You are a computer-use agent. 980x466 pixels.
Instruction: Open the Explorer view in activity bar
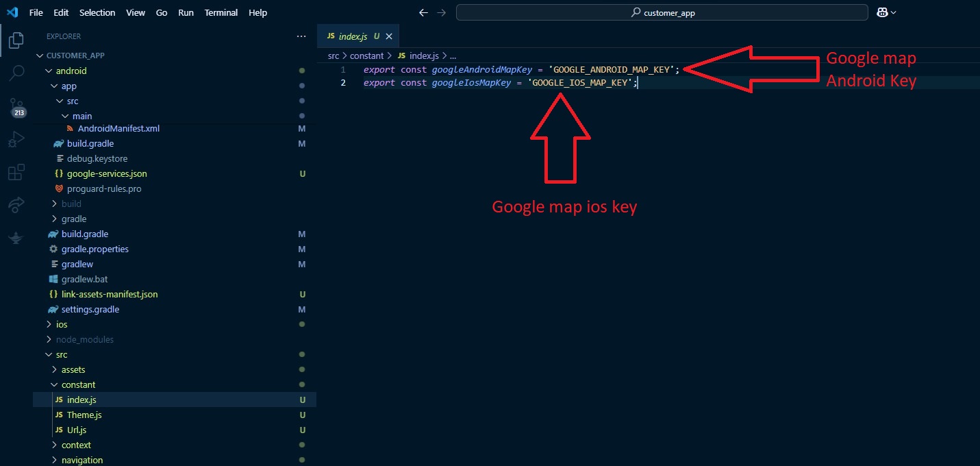[x=16, y=40]
